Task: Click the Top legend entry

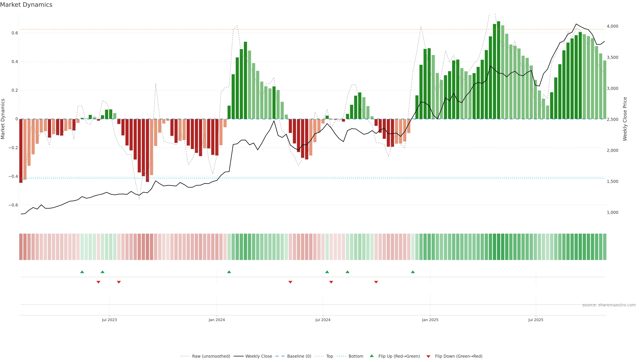Action: (330, 356)
